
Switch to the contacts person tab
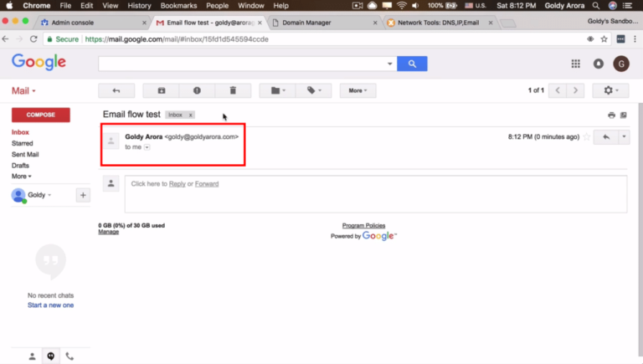tap(32, 356)
